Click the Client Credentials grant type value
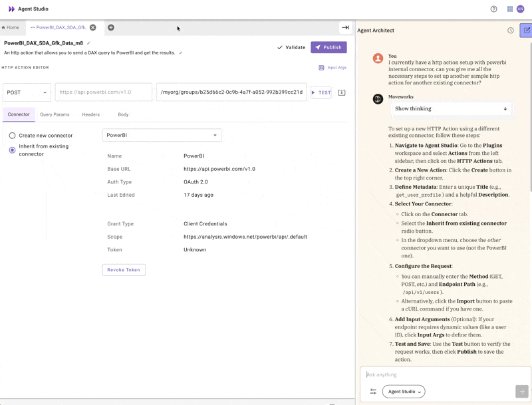Viewport: 532px width, 405px height. point(205,224)
